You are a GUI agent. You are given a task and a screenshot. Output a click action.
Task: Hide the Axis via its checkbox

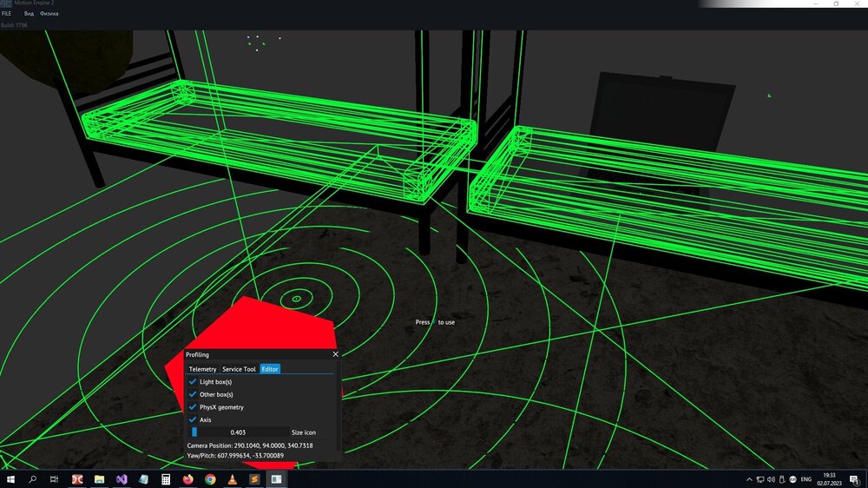[193, 419]
